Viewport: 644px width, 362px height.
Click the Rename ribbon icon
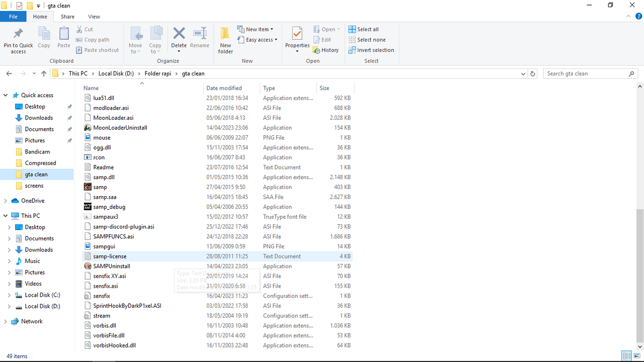tap(200, 34)
